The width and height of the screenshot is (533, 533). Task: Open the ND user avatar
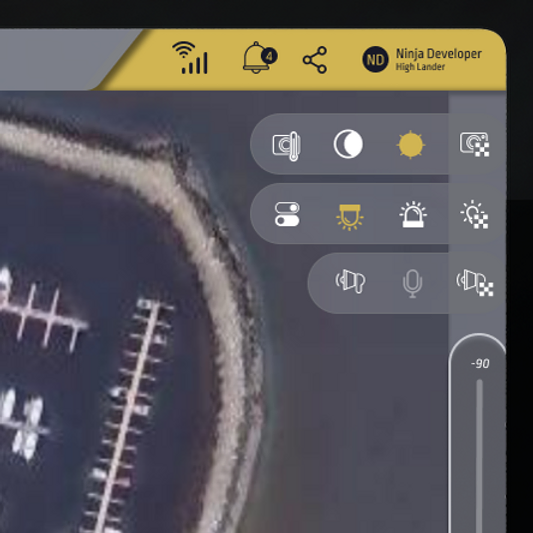375,59
